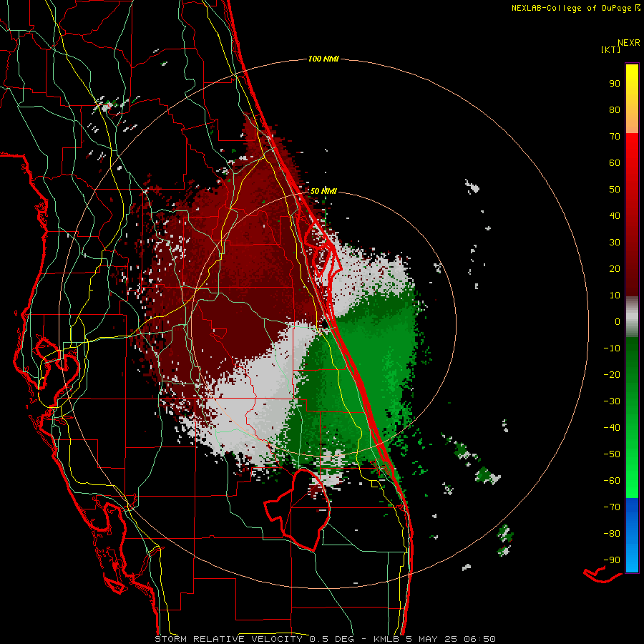Click the -20 value on velocity scale

coord(612,375)
